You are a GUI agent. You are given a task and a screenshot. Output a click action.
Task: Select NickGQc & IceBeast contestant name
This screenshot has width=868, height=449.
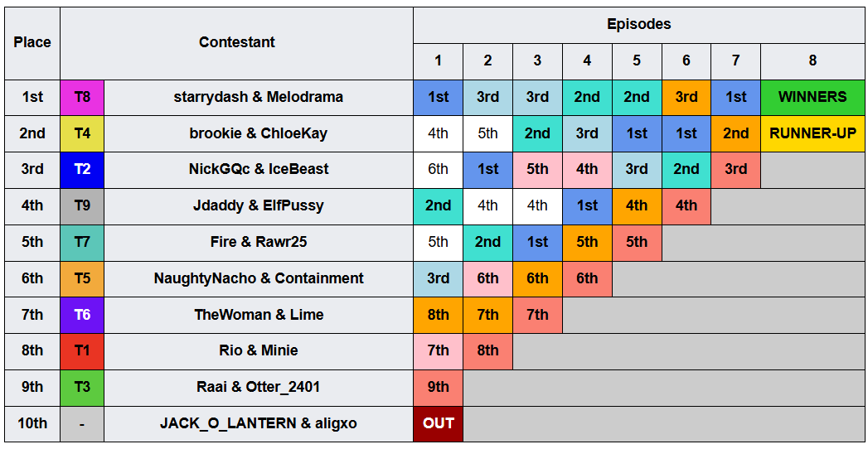coord(259,170)
